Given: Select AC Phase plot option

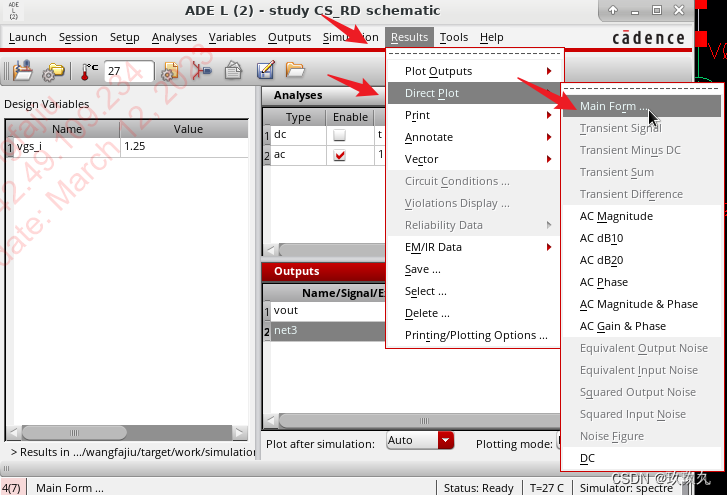Looking at the screenshot, I should coord(642,282).
